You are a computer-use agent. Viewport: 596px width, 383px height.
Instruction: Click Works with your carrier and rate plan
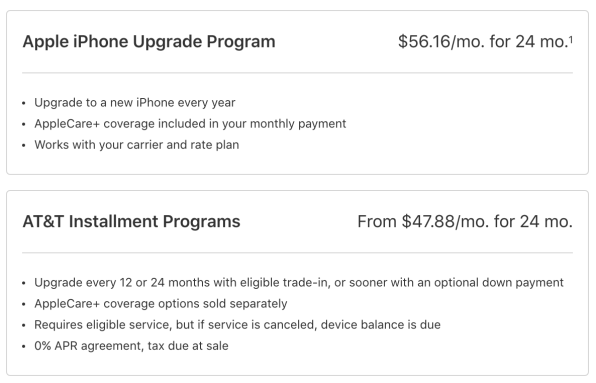click(137, 145)
